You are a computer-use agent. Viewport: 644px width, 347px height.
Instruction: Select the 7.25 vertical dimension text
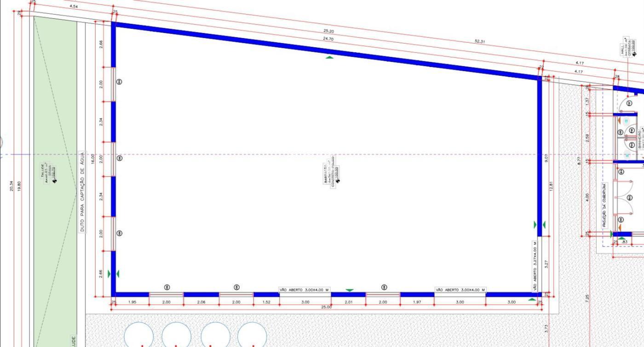coord(587,298)
